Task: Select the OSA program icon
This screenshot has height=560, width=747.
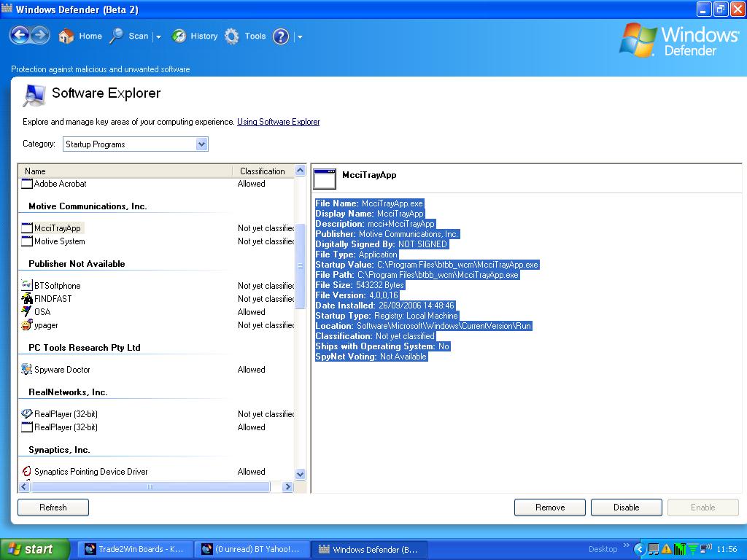Action: (27, 312)
